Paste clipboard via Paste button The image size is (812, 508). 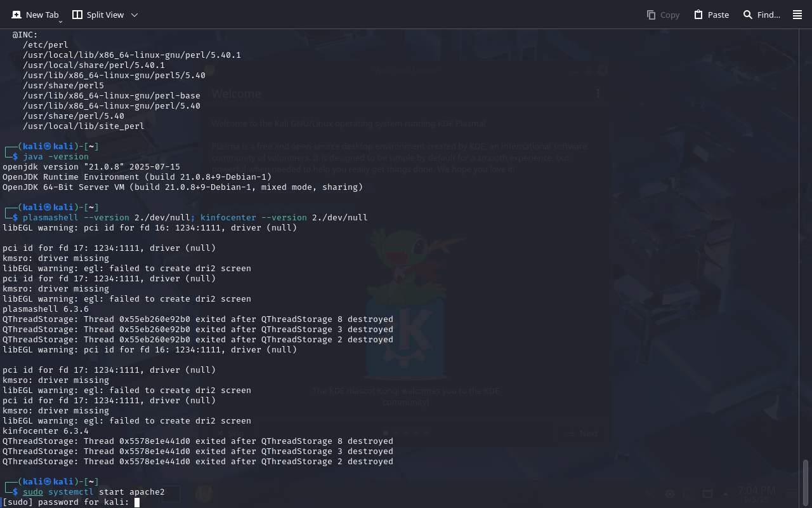coord(711,15)
